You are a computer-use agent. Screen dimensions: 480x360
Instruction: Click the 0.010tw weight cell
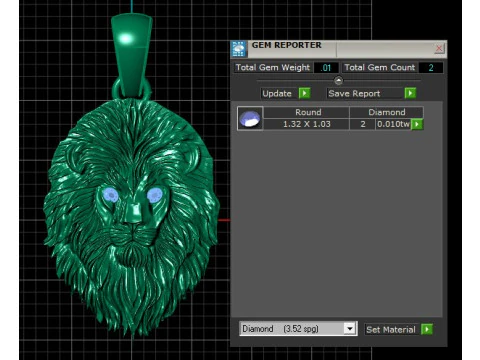point(393,124)
